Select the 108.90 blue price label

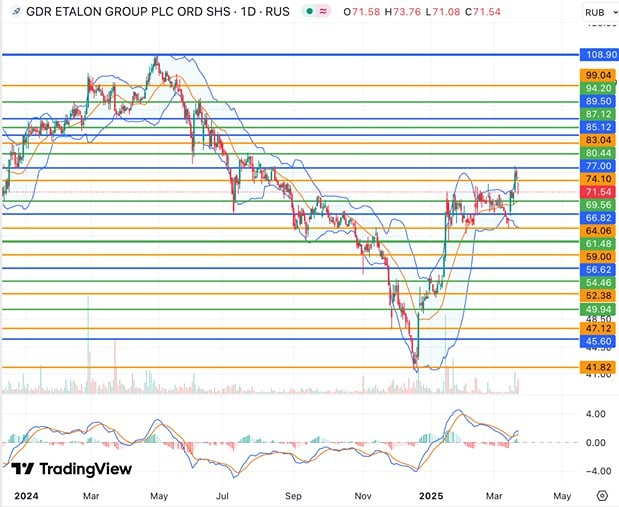click(x=599, y=54)
